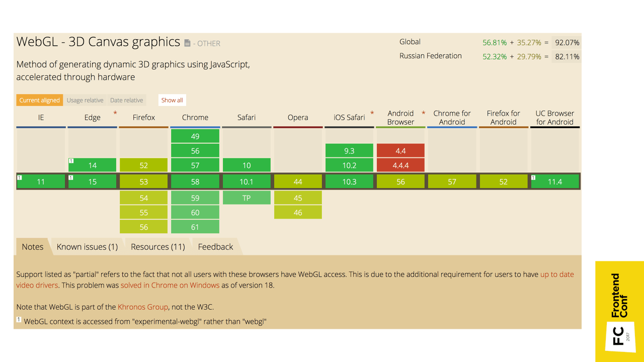Screen dimensions: 644x362
Task: Select the Opera 45 version cell
Action: click(x=298, y=198)
